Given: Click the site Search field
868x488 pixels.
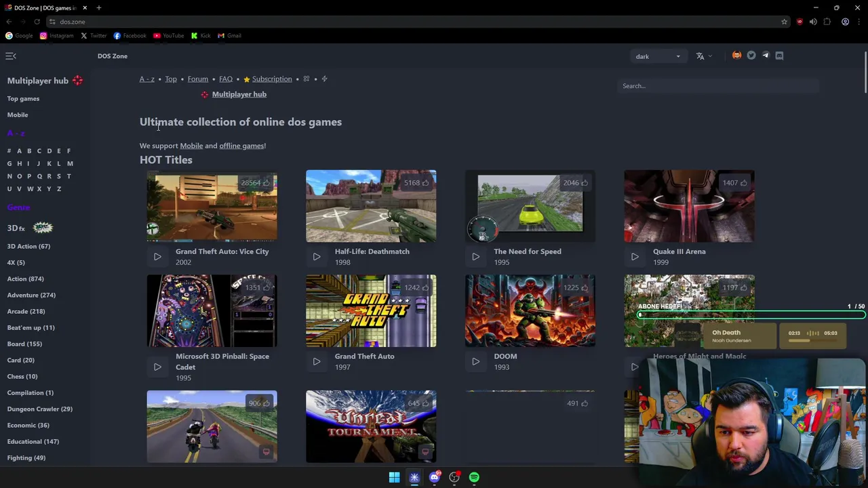Looking at the screenshot, I should click(x=719, y=86).
